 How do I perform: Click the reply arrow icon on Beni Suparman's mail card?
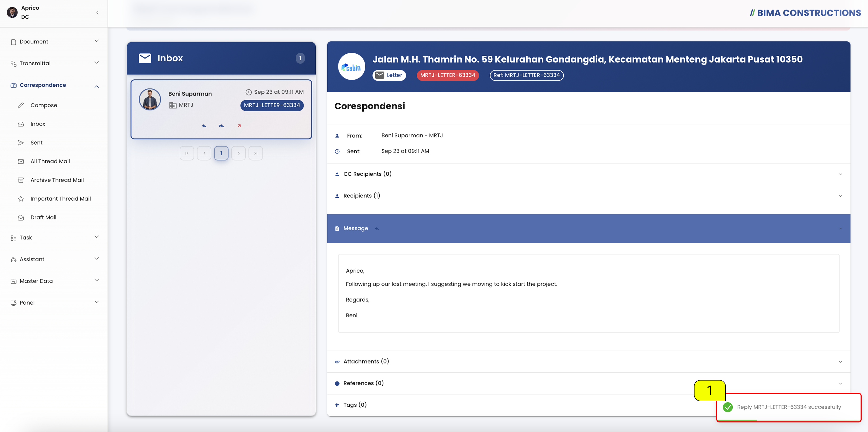pyautogui.click(x=204, y=126)
